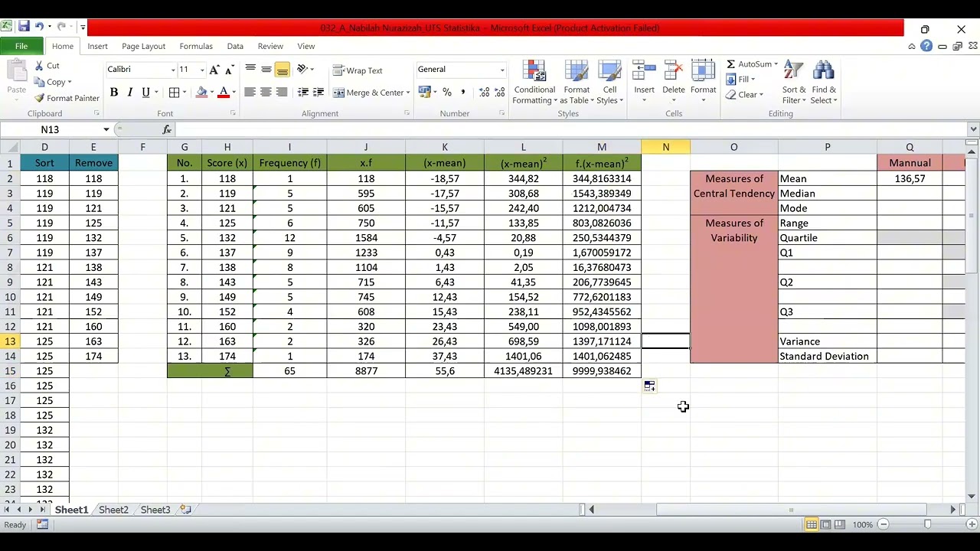Switch to Page Break Preview in status bar

(840, 524)
